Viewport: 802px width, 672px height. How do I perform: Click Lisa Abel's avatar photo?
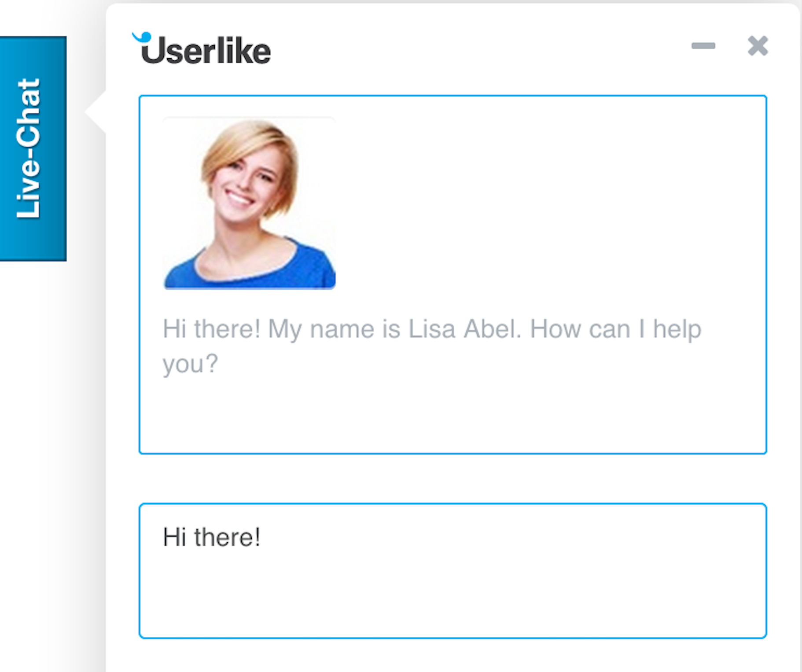coord(249,203)
